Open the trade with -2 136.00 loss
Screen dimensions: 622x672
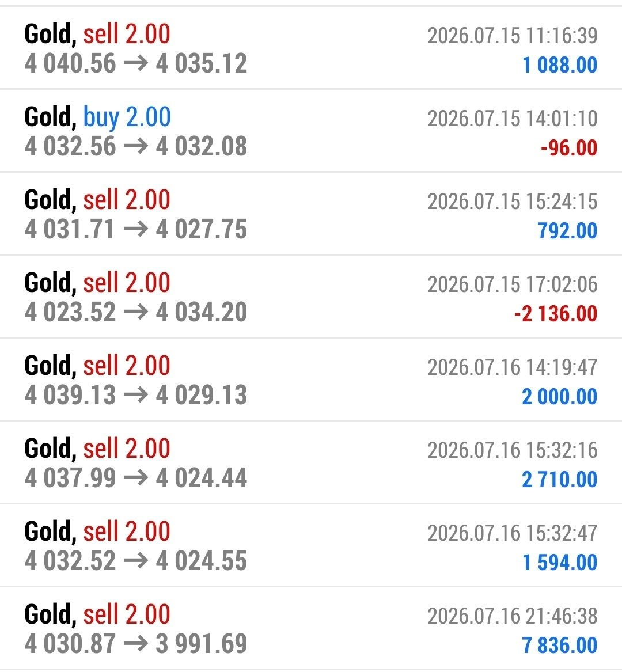tap(311, 297)
